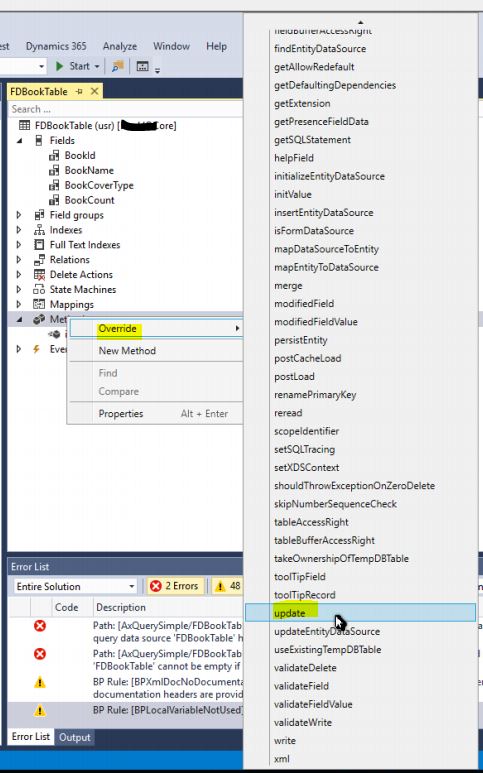Viewport: 483px width, 773px height.
Task: Collapse the Fields tree node
Action: pos(19,141)
